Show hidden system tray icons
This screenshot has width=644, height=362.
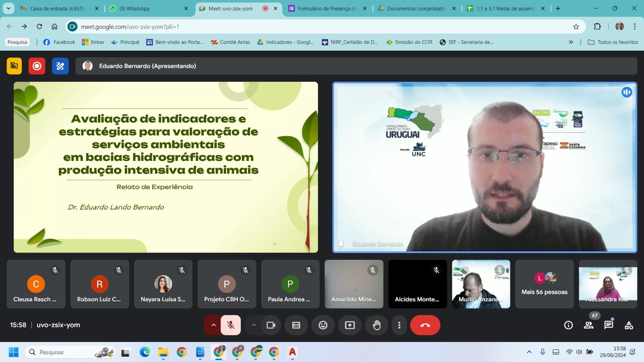tap(529, 352)
